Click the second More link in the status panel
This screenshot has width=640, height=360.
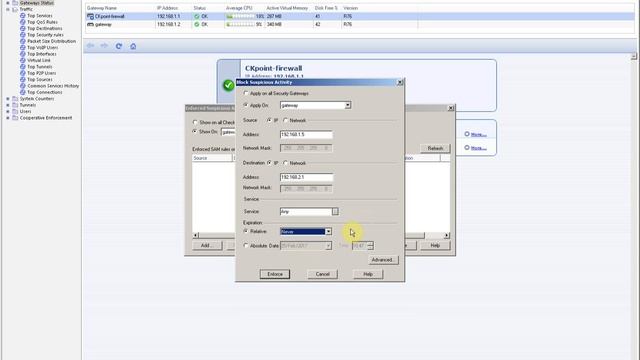[x=478, y=148]
